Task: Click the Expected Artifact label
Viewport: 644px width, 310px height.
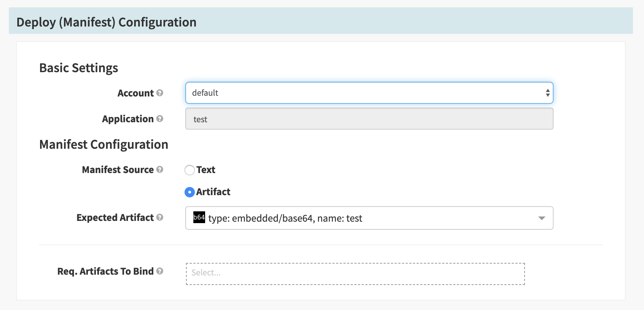Action: [115, 218]
